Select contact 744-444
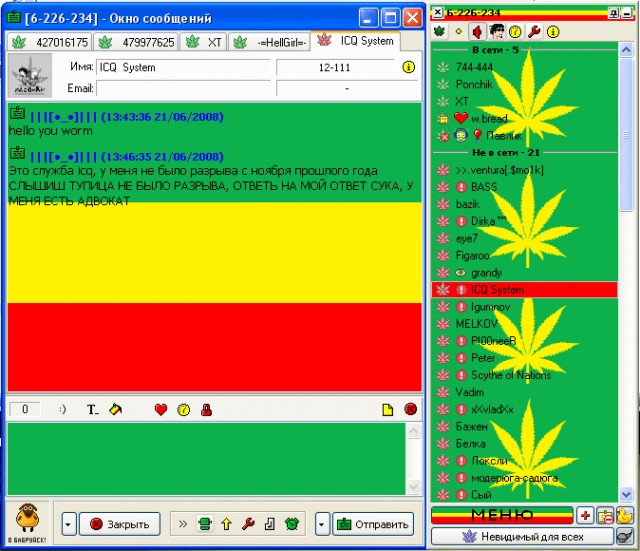This screenshot has height=551, width=640. pos(524,67)
